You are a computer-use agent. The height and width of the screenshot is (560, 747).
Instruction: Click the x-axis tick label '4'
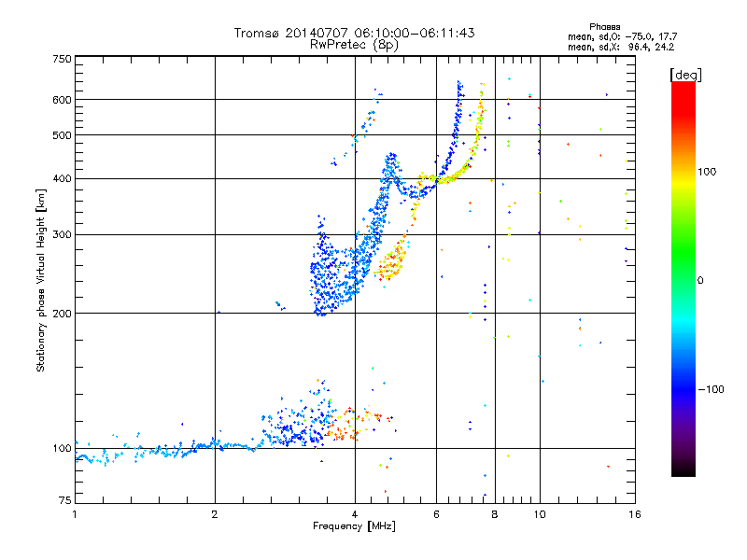point(355,514)
